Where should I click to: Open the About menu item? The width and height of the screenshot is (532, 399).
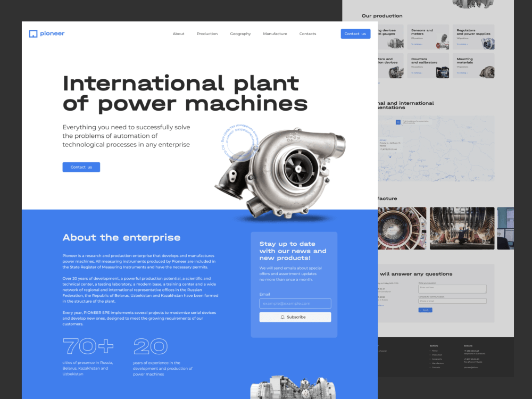178,34
